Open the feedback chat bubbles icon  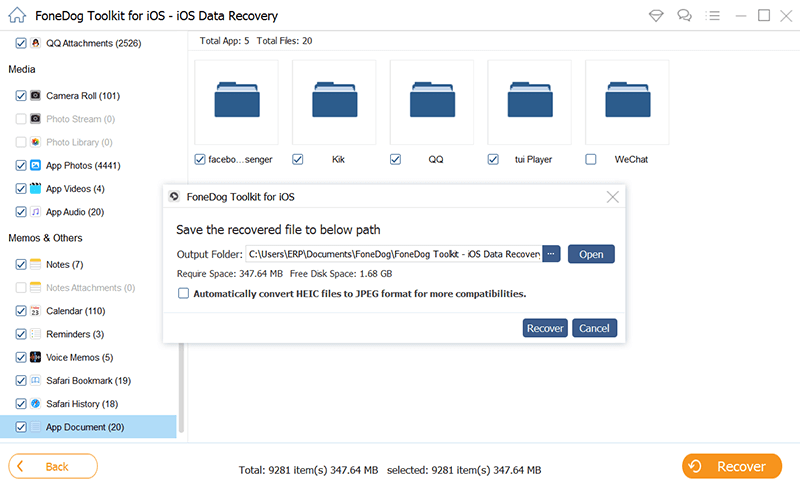684,16
